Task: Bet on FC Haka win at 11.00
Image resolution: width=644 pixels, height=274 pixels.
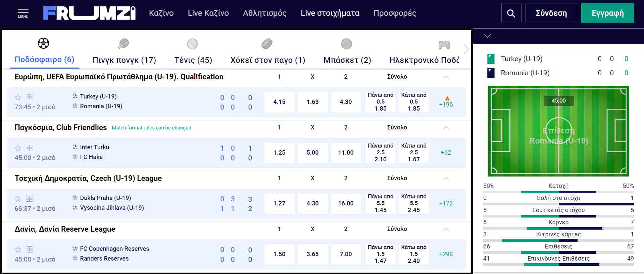Action: (x=346, y=153)
